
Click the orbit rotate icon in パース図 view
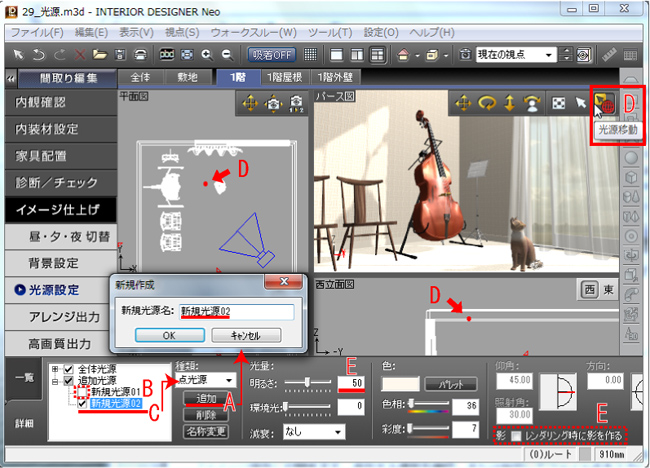point(489,103)
